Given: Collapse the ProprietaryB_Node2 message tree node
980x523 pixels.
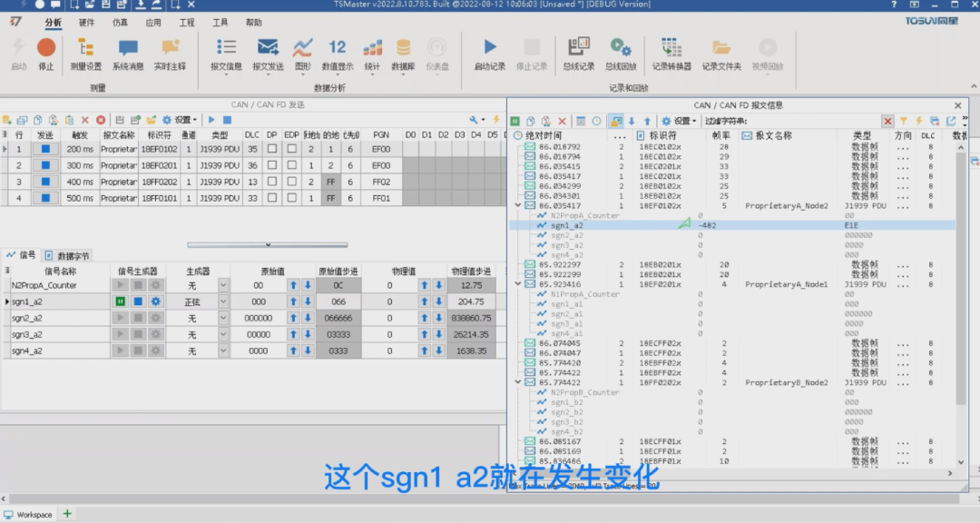Looking at the screenshot, I should [518, 382].
